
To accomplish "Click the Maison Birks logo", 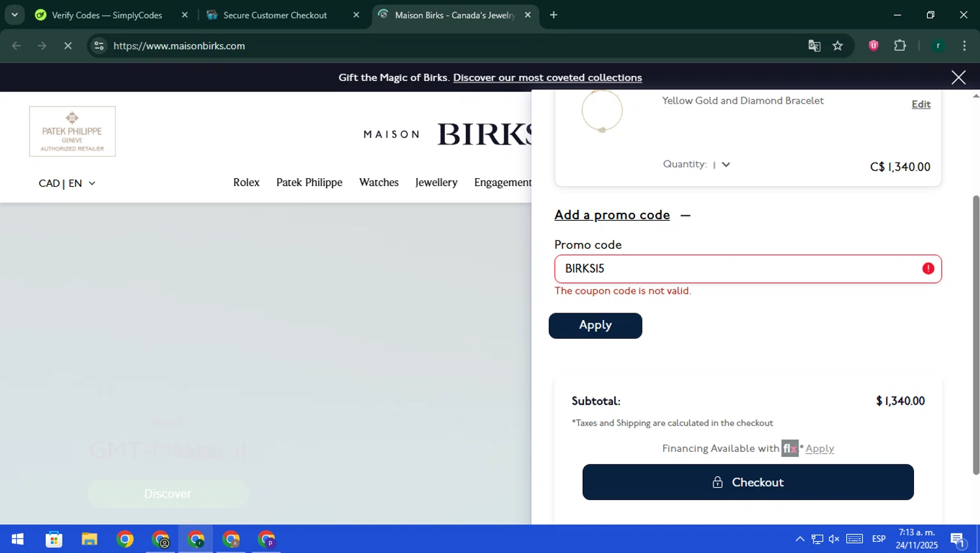I will click(x=448, y=134).
